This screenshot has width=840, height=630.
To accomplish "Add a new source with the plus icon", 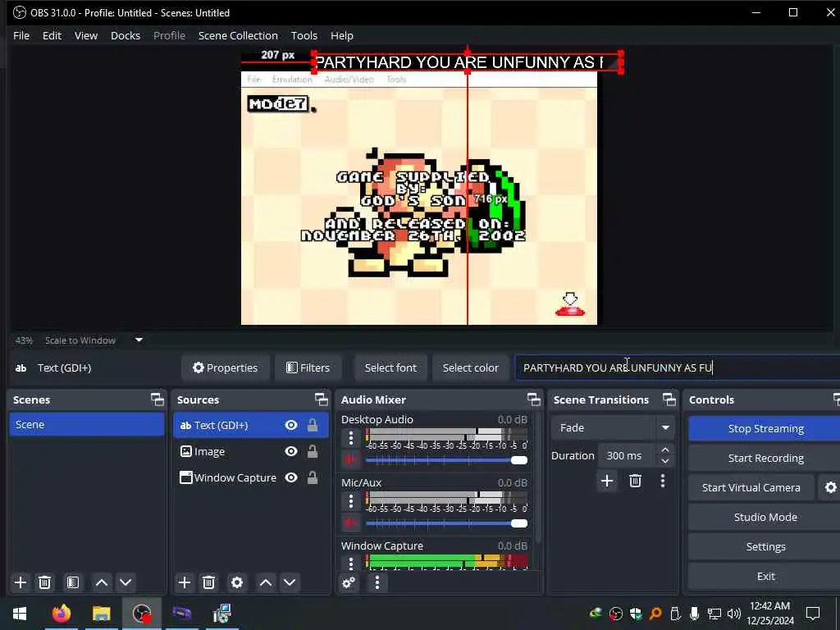I will [185, 582].
